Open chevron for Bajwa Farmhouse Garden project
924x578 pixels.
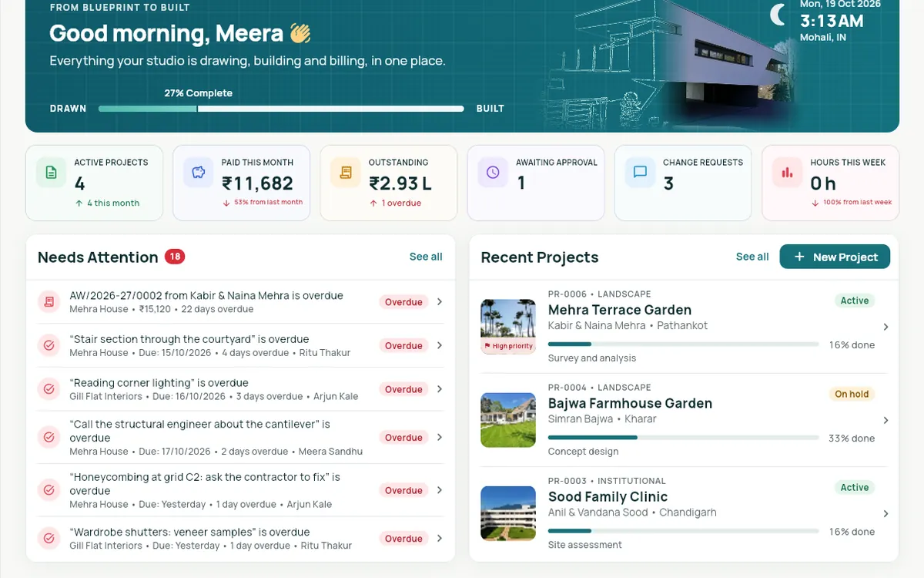(x=885, y=420)
